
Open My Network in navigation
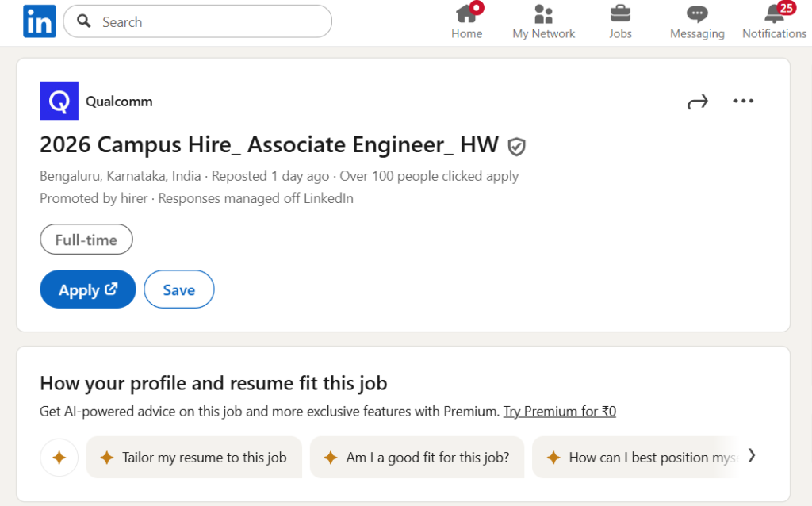[x=544, y=21]
